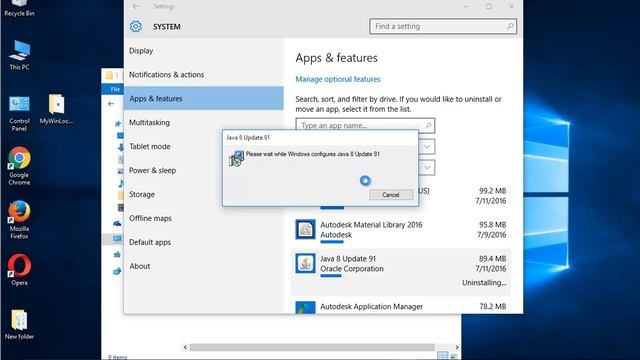Click the magnifier in Find a setting box
Screen dimensions: 640x360
[510, 26]
